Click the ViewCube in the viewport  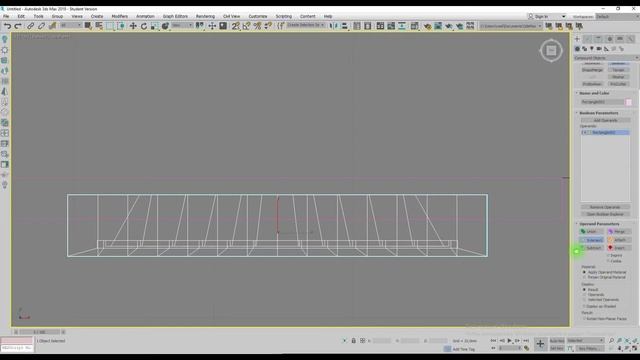551,51
